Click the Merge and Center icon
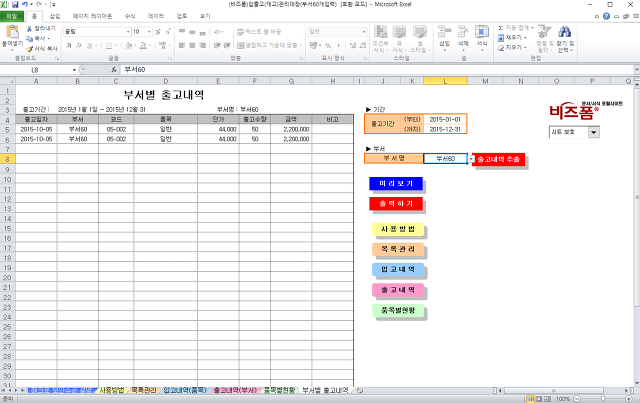640x403 pixels. (x=240, y=45)
